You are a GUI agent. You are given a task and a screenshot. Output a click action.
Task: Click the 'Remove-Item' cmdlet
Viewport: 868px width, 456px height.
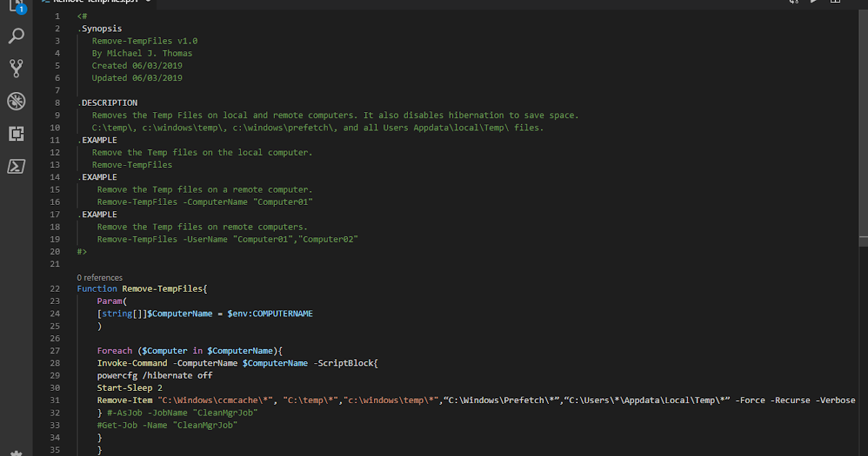[124, 400]
